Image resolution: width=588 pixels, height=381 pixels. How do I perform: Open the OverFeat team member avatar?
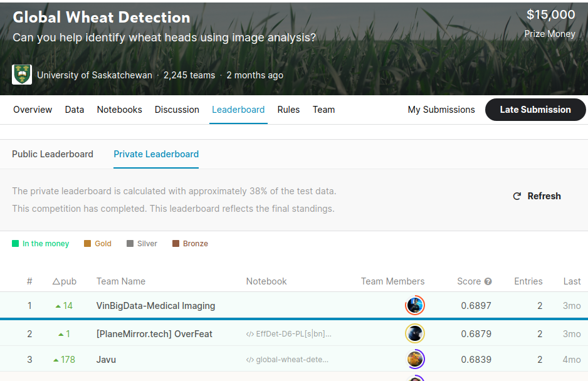(x=415, y=334)
